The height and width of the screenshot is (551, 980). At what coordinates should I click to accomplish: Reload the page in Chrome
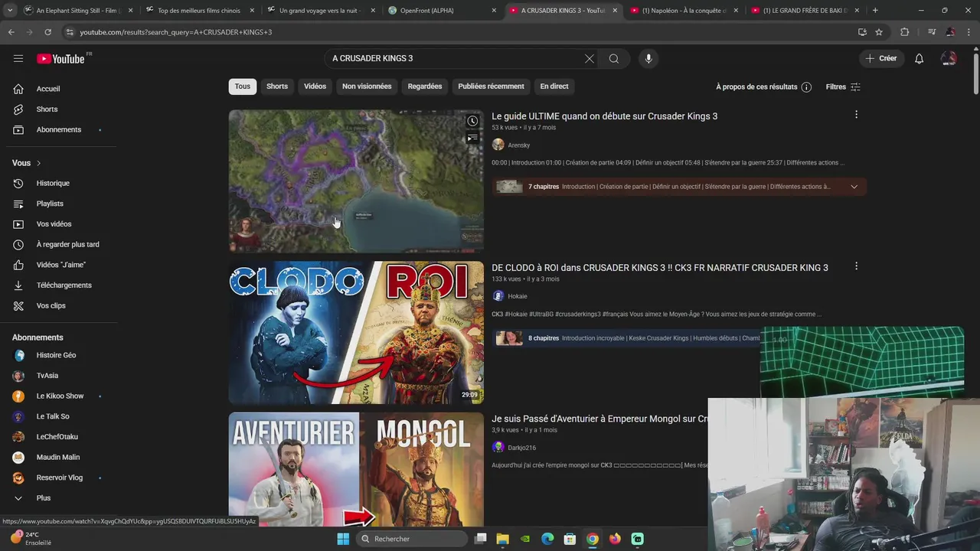click(47, 32)
